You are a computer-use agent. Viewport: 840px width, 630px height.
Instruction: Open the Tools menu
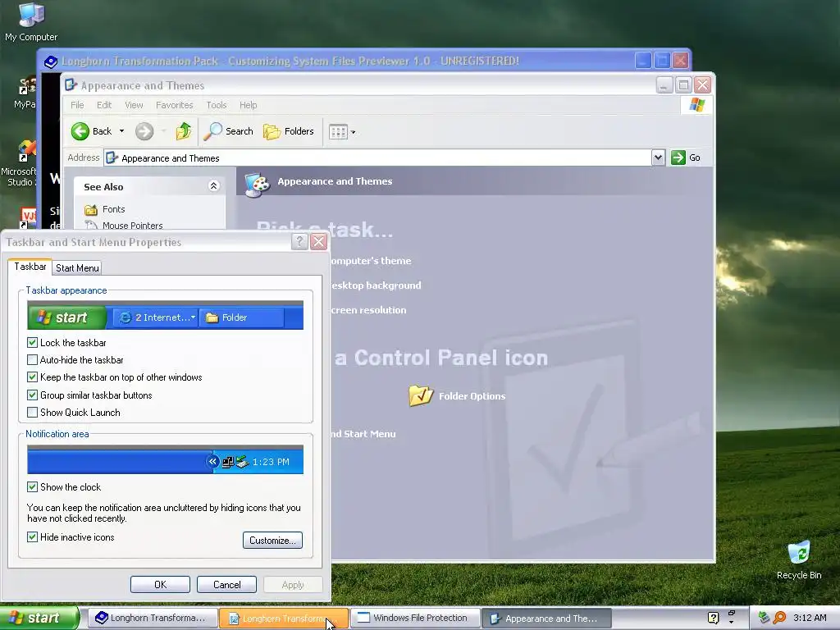coord(217,105)
